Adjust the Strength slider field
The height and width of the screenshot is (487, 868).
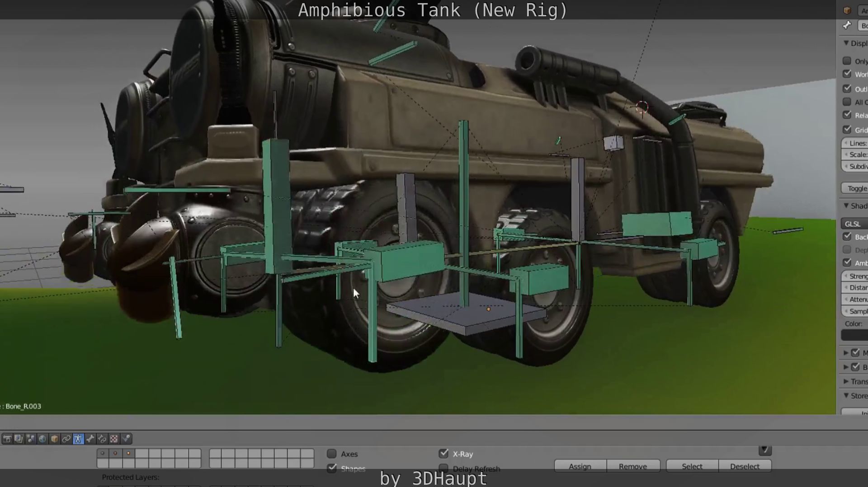coord(854,276)
